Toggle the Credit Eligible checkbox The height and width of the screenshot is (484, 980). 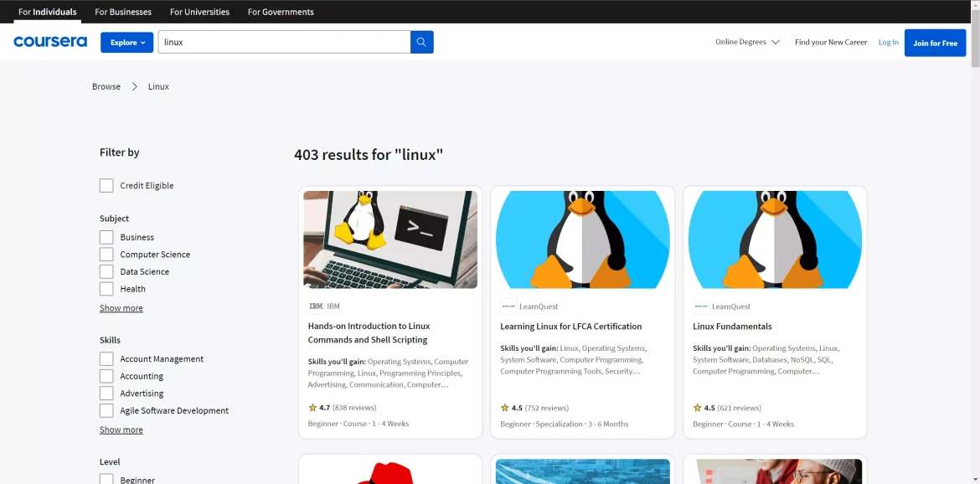pos(106,186)
